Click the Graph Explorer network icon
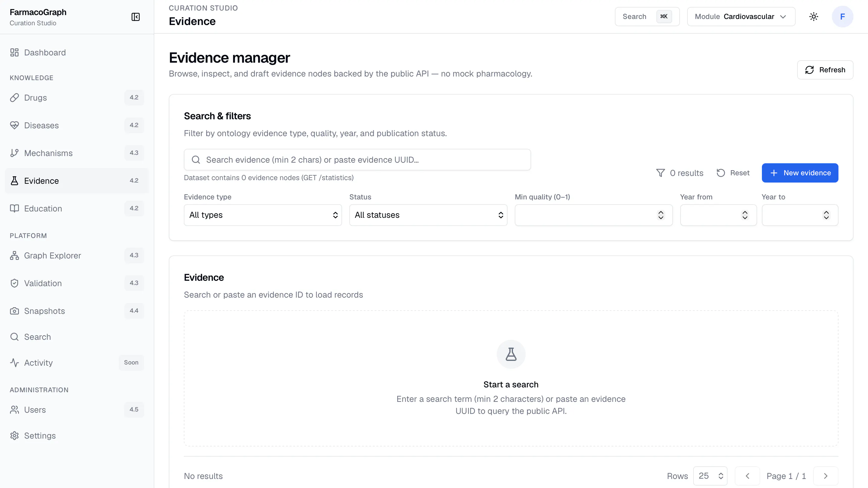Image resolution: width=868 pixels, height=488 pixels. 14,256
